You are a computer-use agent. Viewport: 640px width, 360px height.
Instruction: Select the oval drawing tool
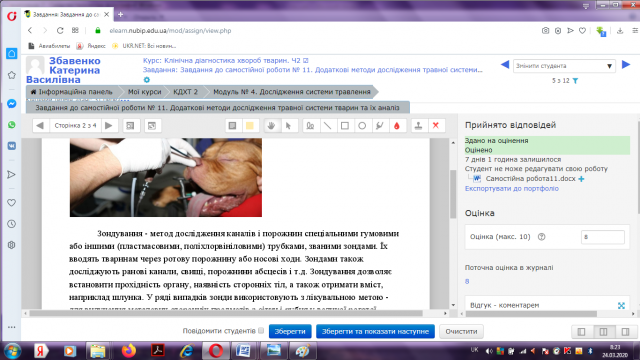coord(362,126)
